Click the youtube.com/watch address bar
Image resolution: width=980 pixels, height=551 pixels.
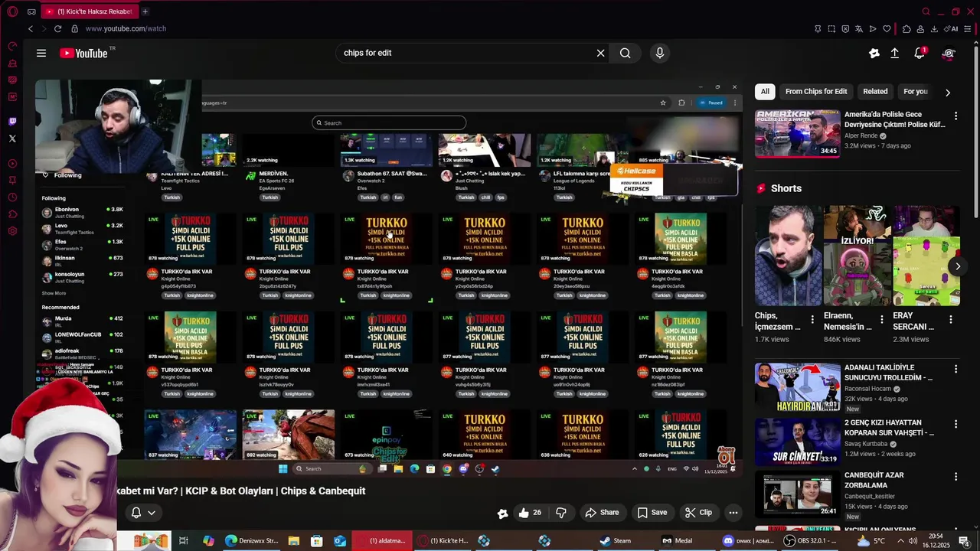[x=126, y=28]
